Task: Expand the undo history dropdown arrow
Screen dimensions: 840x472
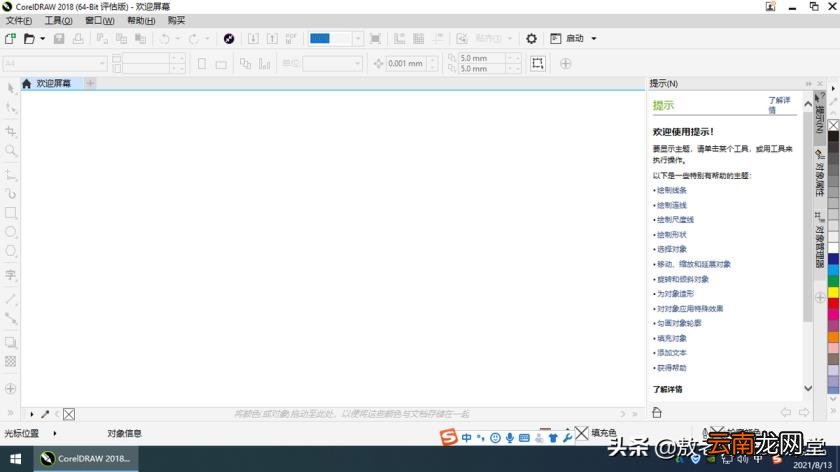Action: 178,39
